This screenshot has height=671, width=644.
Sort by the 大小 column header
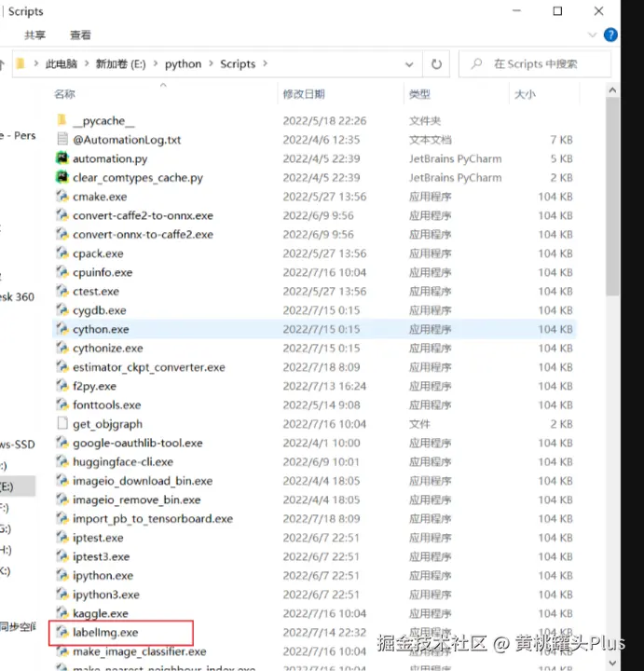(525, 94)
